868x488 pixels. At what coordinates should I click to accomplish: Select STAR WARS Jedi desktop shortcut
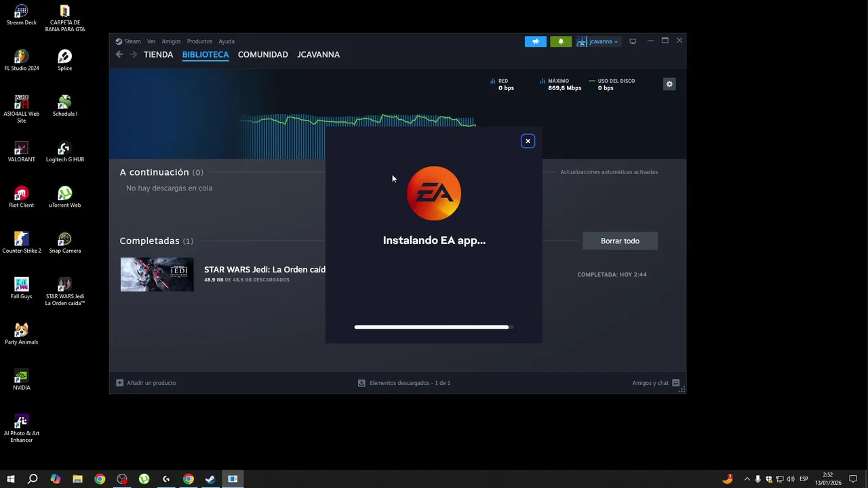64,291
